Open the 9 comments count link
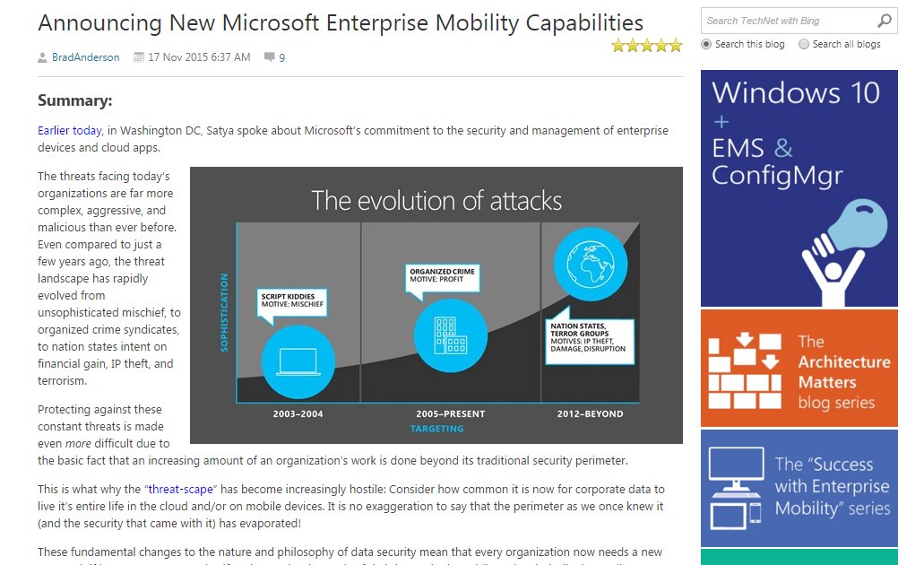 (281, 57)
